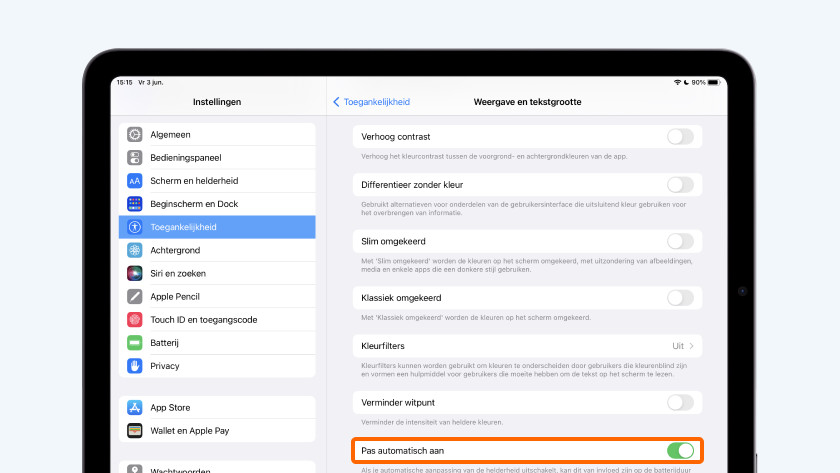Tap the Verminder witpunt label
Viewport: 840px width, 473px height.
click(398, 402)
